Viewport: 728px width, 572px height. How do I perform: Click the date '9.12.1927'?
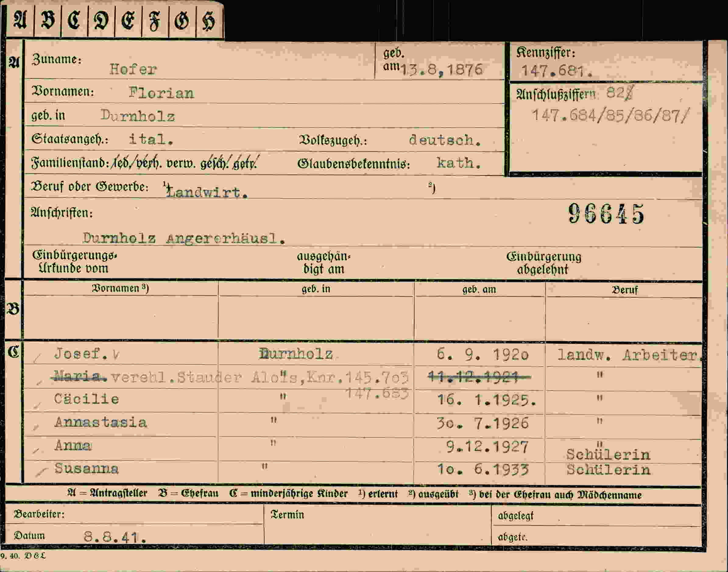click(x=487, y=447)
